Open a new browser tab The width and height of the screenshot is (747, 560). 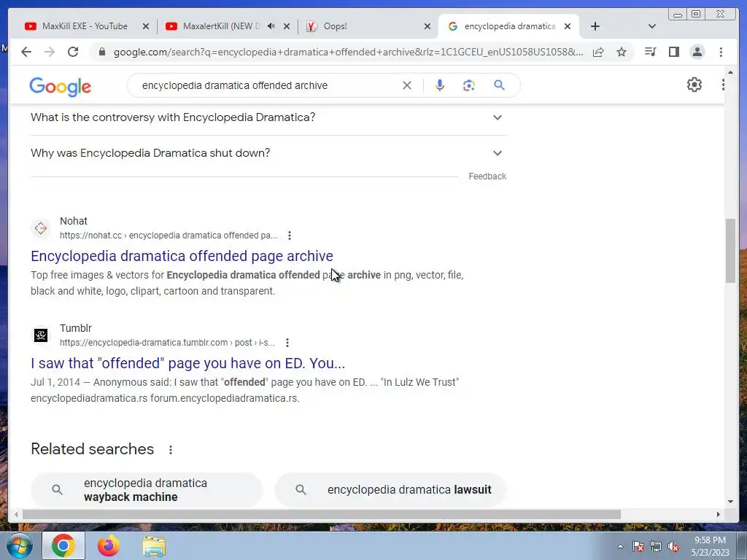pyautogui.click(x=595, y=26)
